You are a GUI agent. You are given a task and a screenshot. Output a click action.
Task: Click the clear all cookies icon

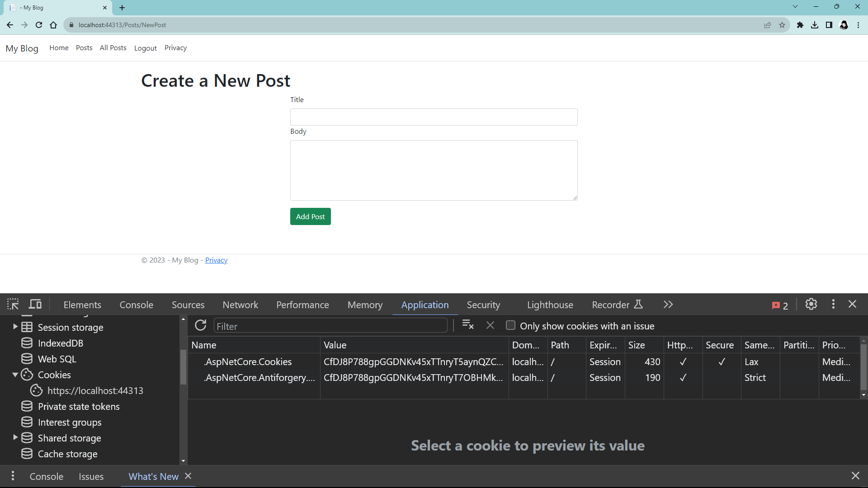468,325
